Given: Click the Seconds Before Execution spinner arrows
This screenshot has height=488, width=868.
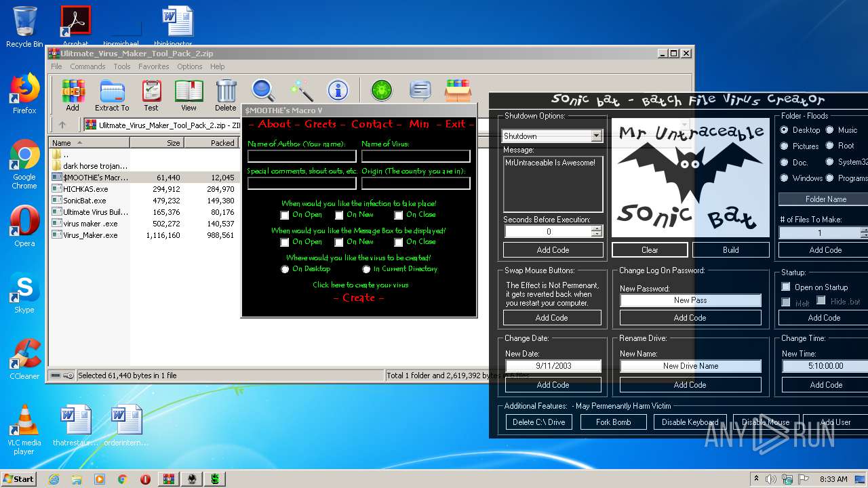Looking at the screenshot, I should [597, 231].
